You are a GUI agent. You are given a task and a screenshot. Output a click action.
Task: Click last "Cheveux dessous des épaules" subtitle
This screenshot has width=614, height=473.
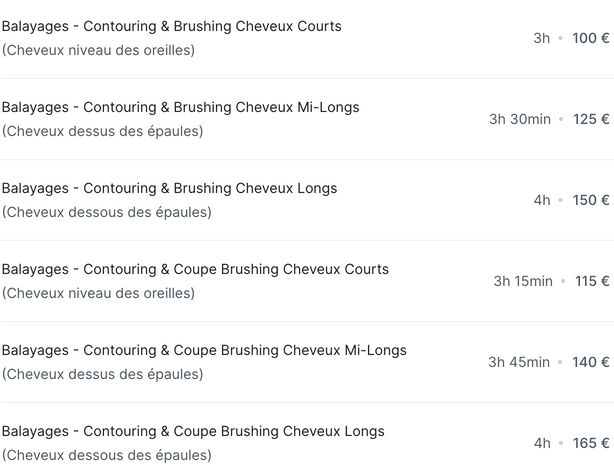[107, 456]
